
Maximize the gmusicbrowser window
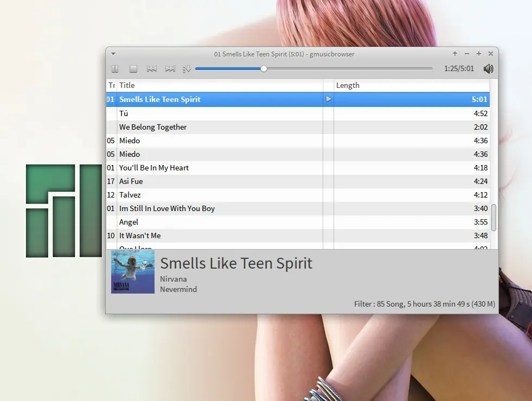479,54
